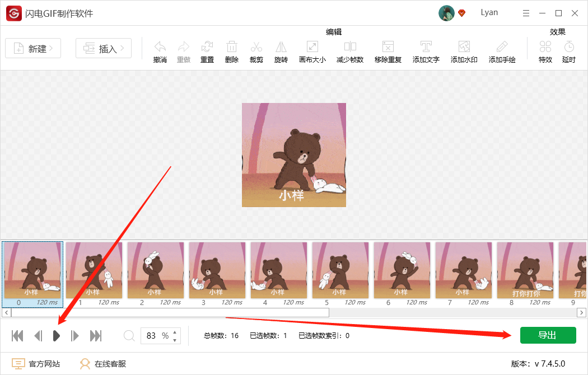Open the 添加文字 add text tool
Screen dimensions: 588x375
tap(426, 47)
